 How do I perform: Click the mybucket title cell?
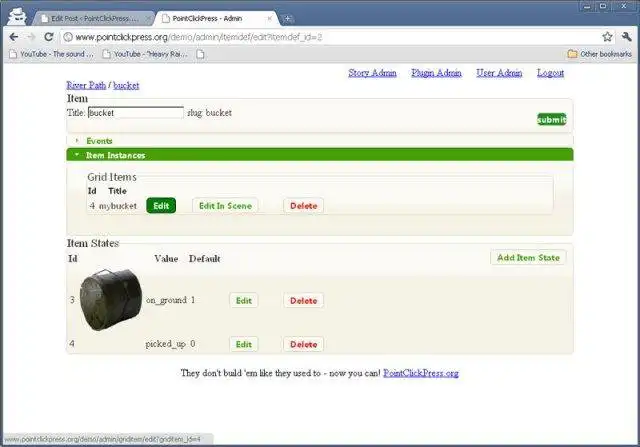click(x=118, y=206)
